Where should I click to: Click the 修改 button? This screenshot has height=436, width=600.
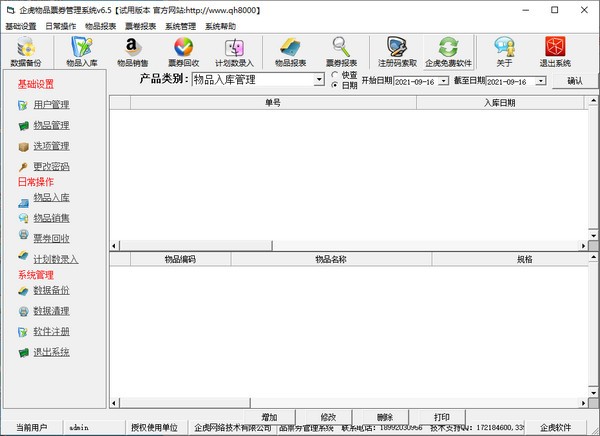tap(328, 417)
